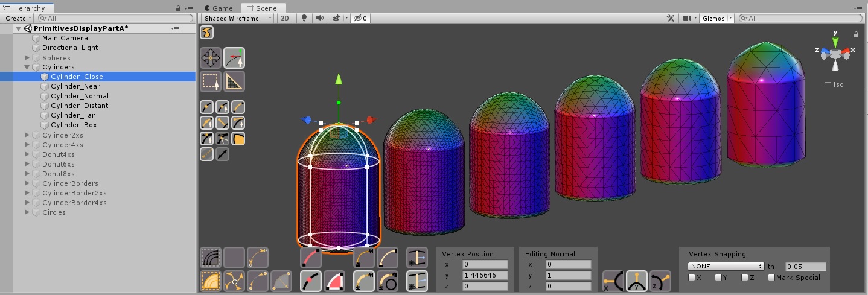Select the Y axis curve orientation icon
868x295 pixels.
coord(637,281)
